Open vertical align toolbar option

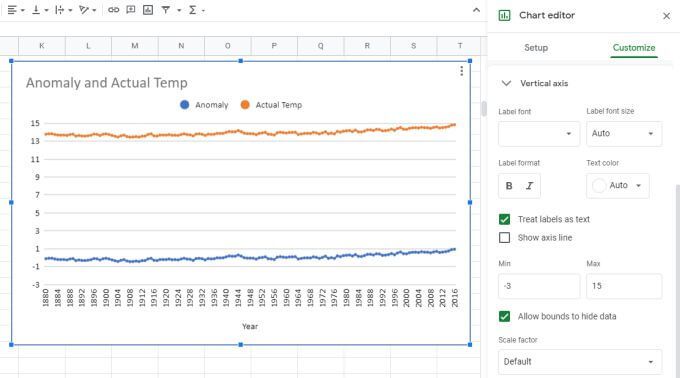40,10
